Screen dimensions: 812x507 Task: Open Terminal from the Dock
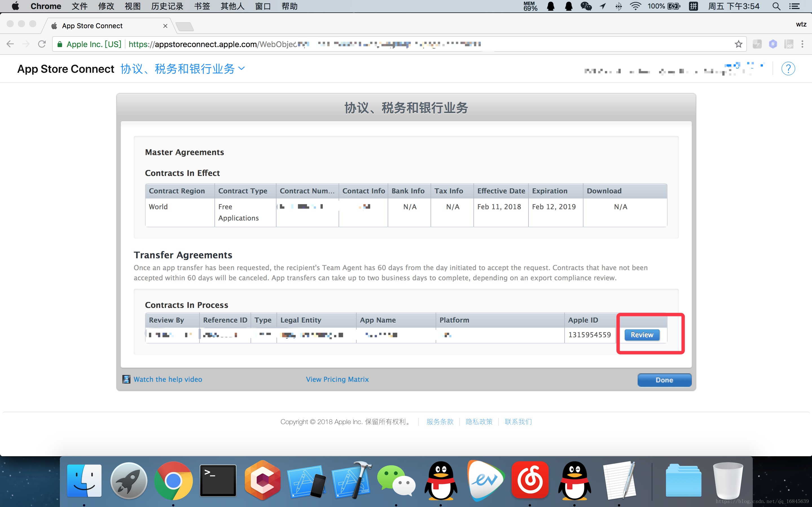(x=218, y=480)
